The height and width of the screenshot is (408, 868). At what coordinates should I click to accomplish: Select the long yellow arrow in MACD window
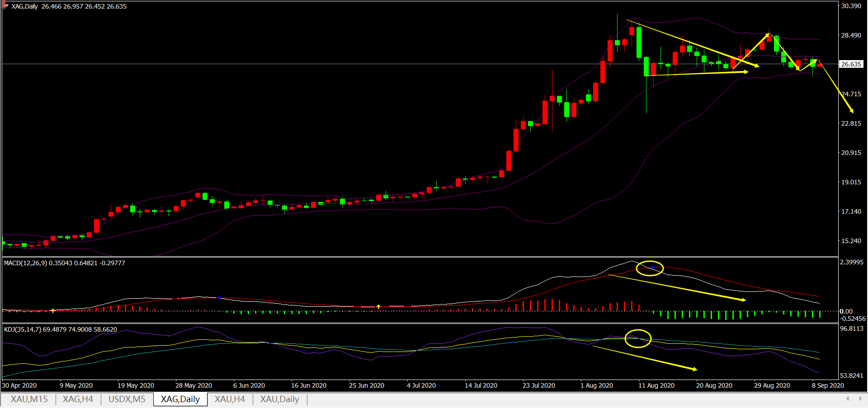click(x=677, y=287)
